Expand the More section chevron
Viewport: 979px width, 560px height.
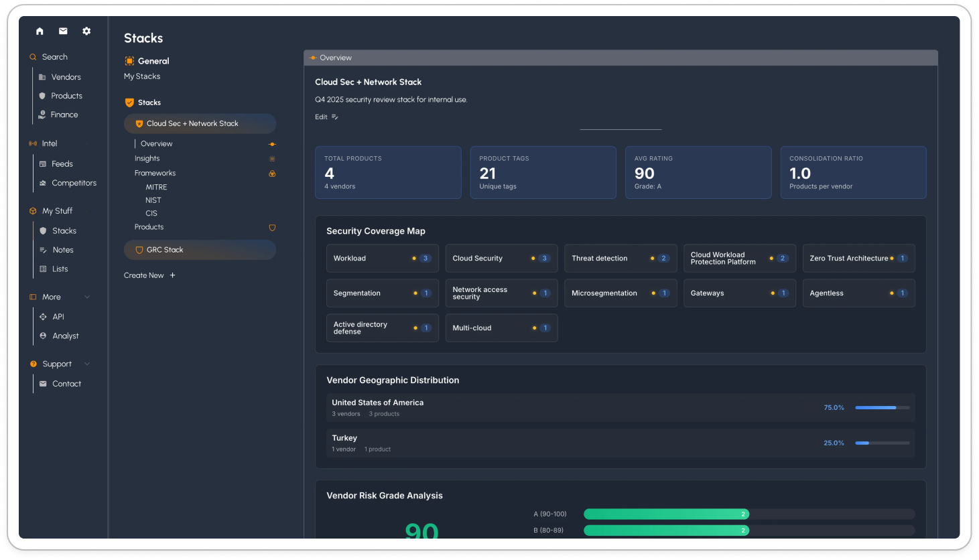(87, 297)
